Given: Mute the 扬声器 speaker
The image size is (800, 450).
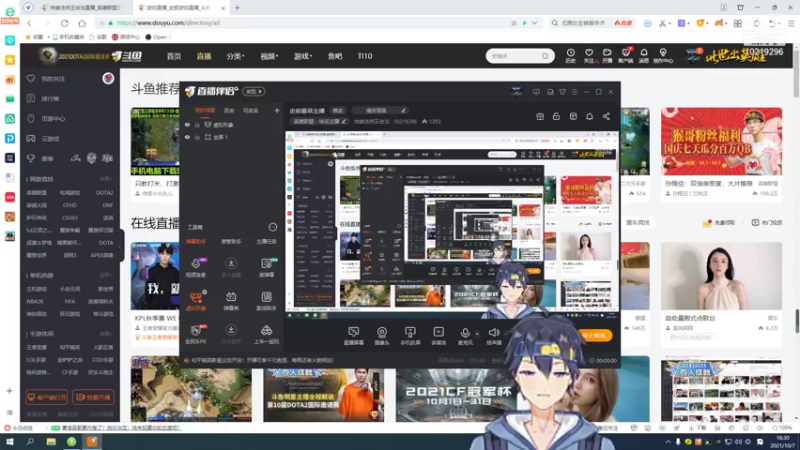Looking at the screenshot, I should pos(494,336).
